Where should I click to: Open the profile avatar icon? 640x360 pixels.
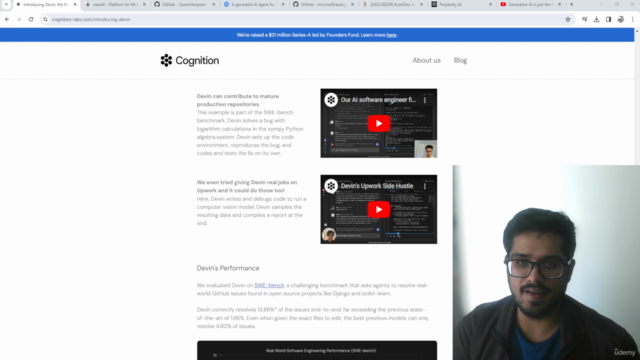click(620, 19)
